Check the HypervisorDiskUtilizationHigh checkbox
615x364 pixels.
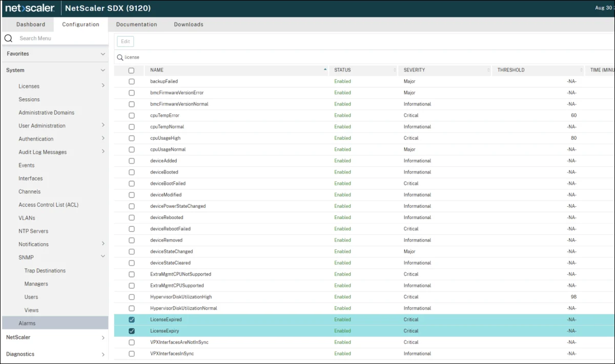(x=131, y=297)
